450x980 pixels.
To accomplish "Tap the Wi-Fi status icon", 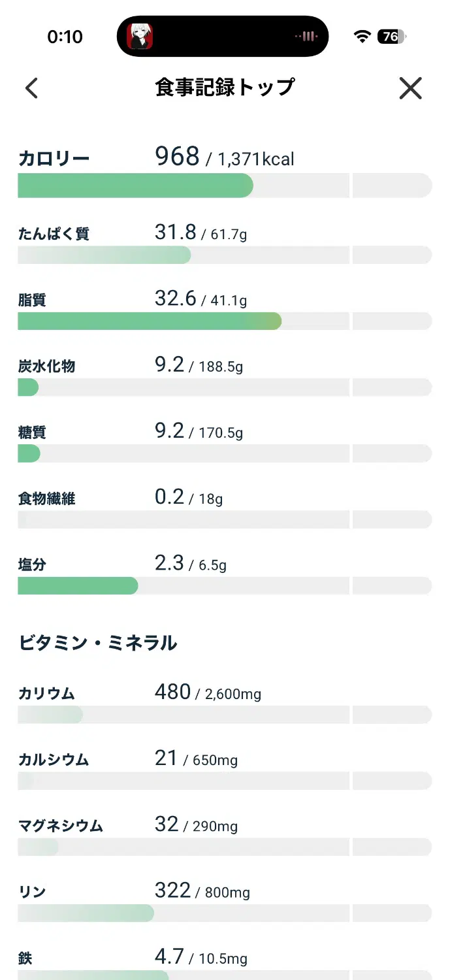I will tap(362, 37).
